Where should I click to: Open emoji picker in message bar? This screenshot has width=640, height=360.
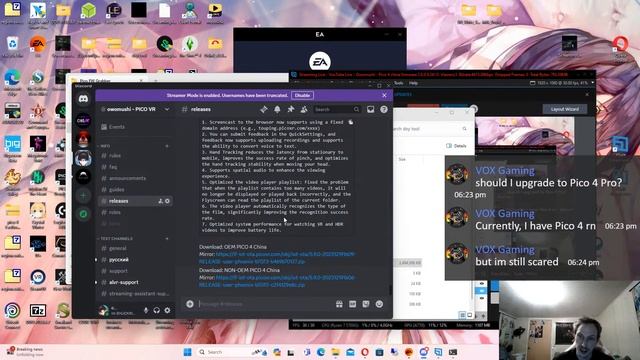click(379, 304)
